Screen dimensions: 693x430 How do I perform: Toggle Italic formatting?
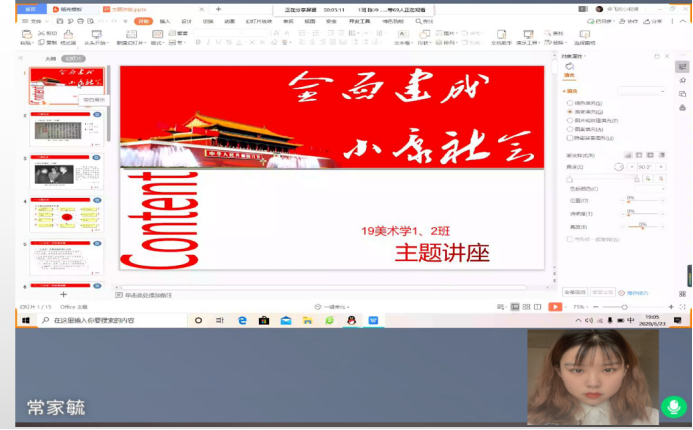coord(208,42)
